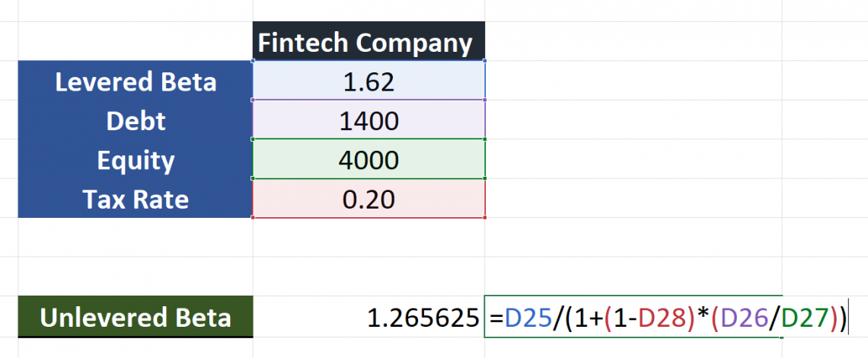Click blank cell left of Fintech Company
The image size is (868, 358).
tap(136, 42)
